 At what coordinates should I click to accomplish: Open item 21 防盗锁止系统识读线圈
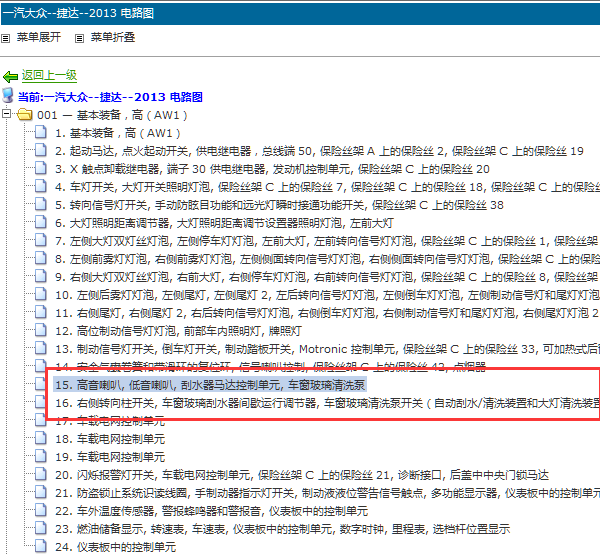click(x=327, y=493)
